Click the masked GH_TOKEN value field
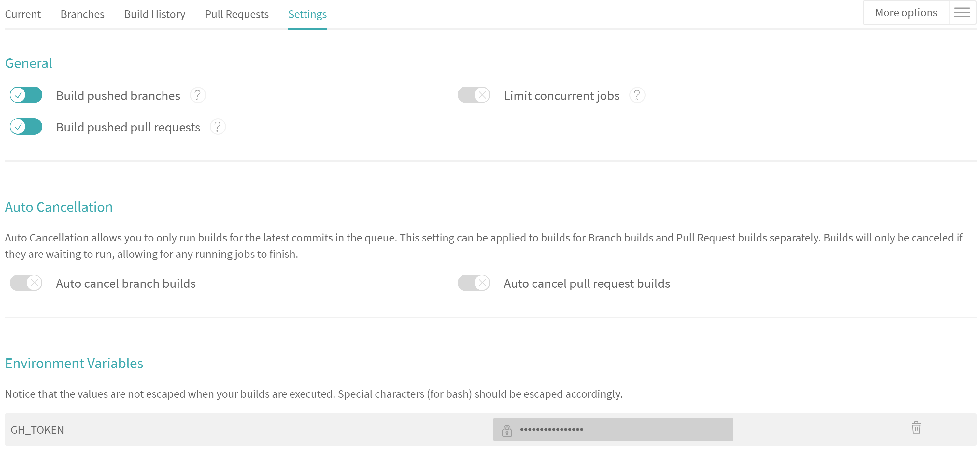The width and height of the screenshot is (980, 455). [624, 430]
